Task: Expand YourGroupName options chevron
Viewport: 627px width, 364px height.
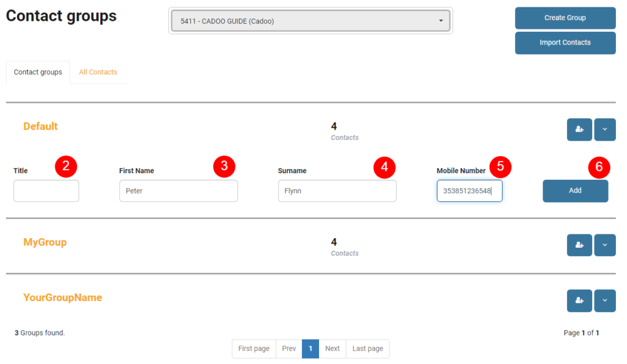Action: [x=604, y=300]
